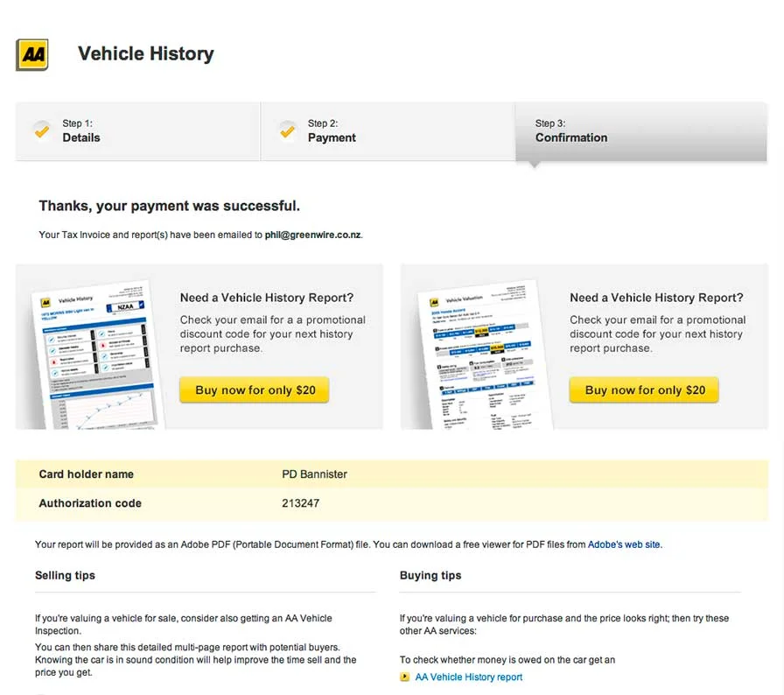
Task: Click the Step 1 Details checkmark icon
Action: 42,131
